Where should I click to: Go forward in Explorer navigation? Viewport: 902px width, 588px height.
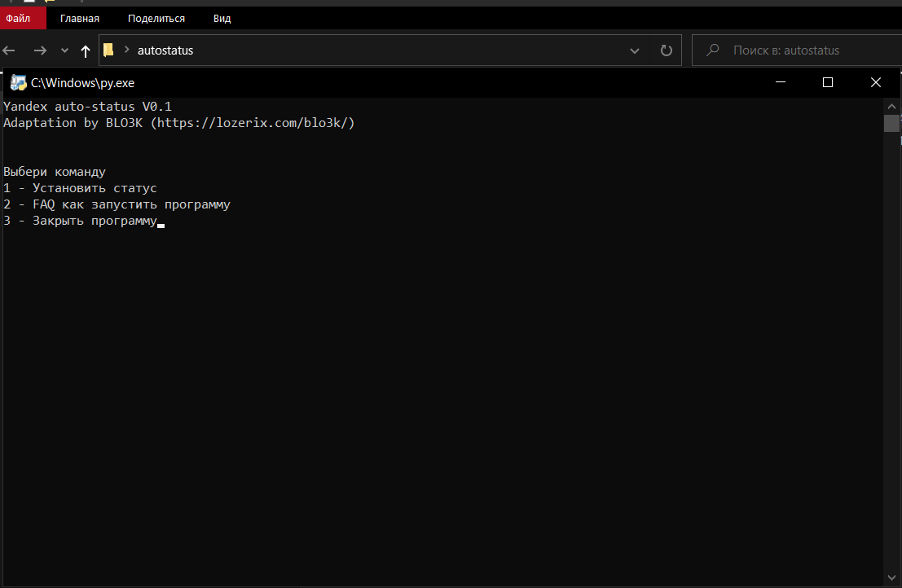pos(40,50)
